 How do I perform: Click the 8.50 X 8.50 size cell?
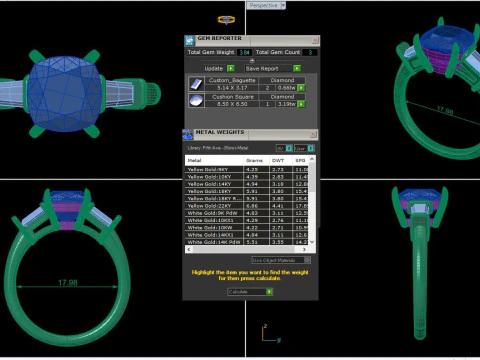point(232,104)
